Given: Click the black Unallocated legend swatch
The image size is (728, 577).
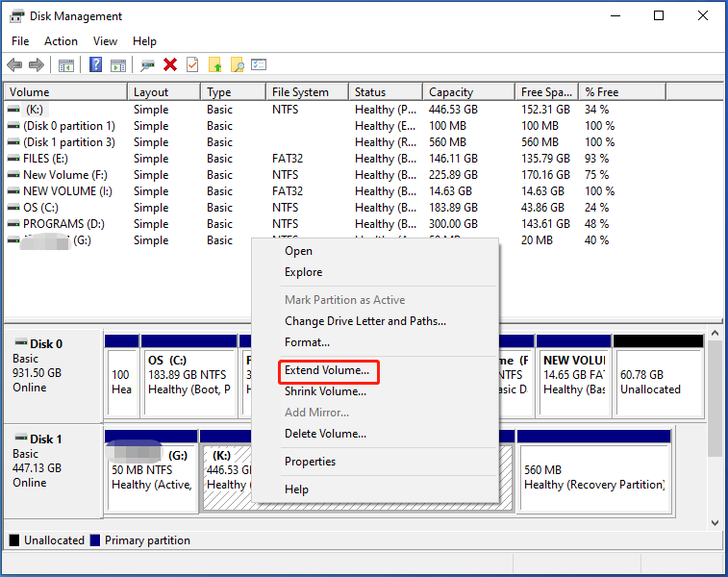Looking at the screenshot, I should (x=14, y=540).
